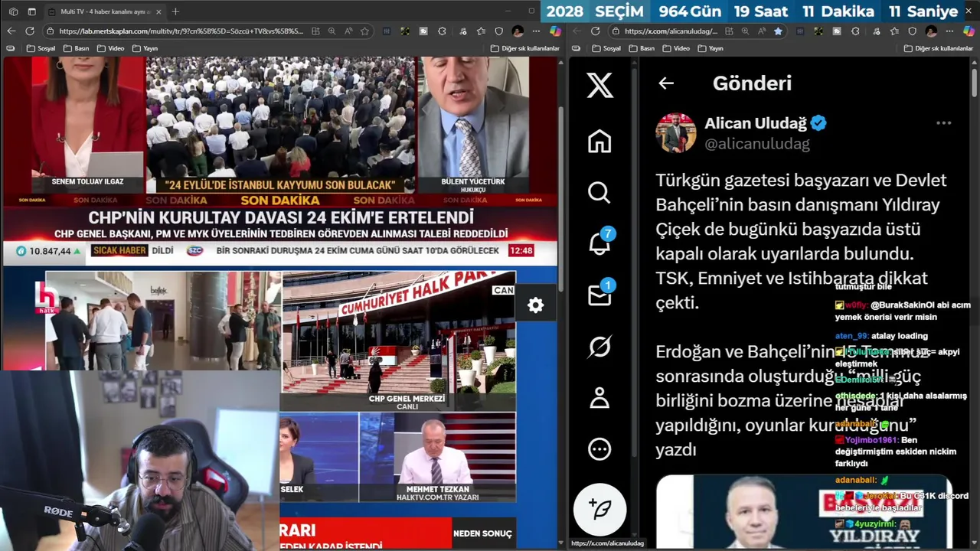Select the Multi TV browser tab
The height and width of the screenshot is (551, 980).
click(x=106, y=11)
